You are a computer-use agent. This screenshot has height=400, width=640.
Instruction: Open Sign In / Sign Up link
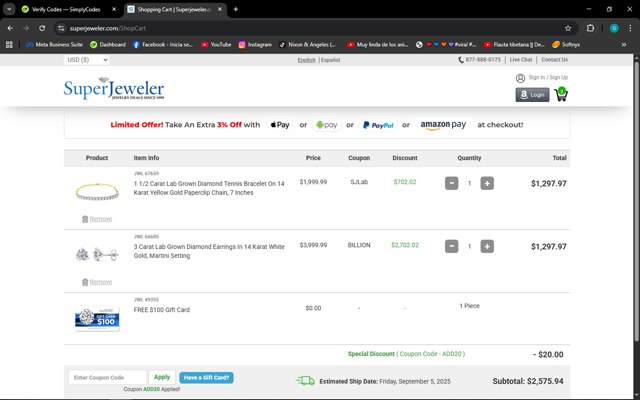coord(548,77)
